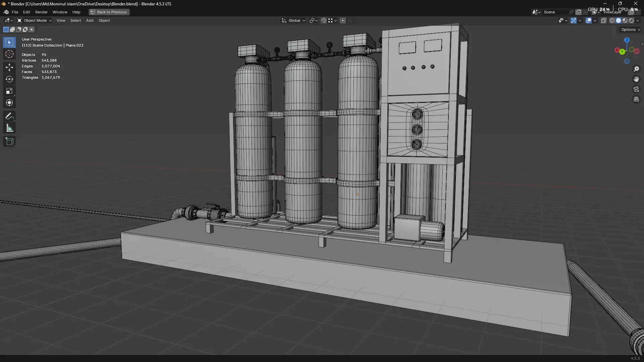Set selection mode to Subtract

19,29
